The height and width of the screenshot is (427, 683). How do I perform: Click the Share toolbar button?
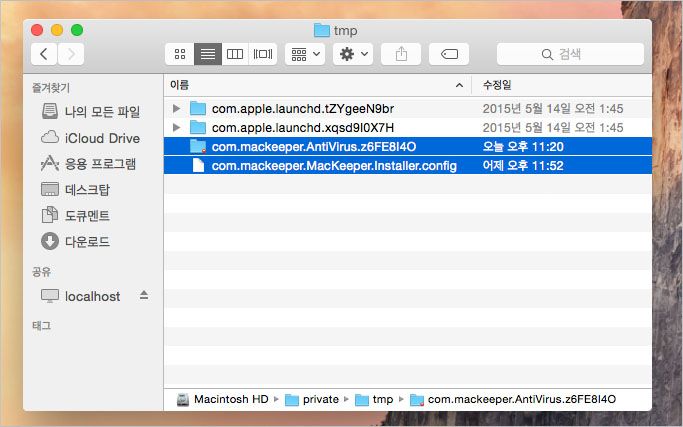click(401, 54)
